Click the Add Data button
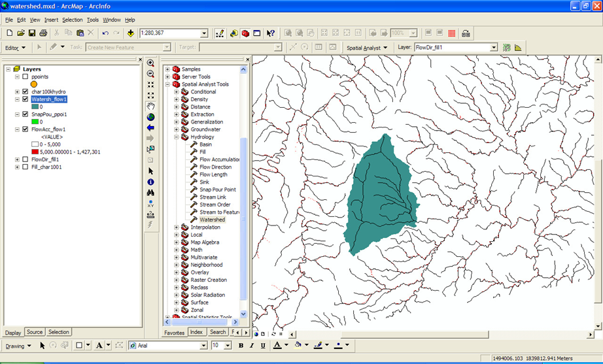 130,33
